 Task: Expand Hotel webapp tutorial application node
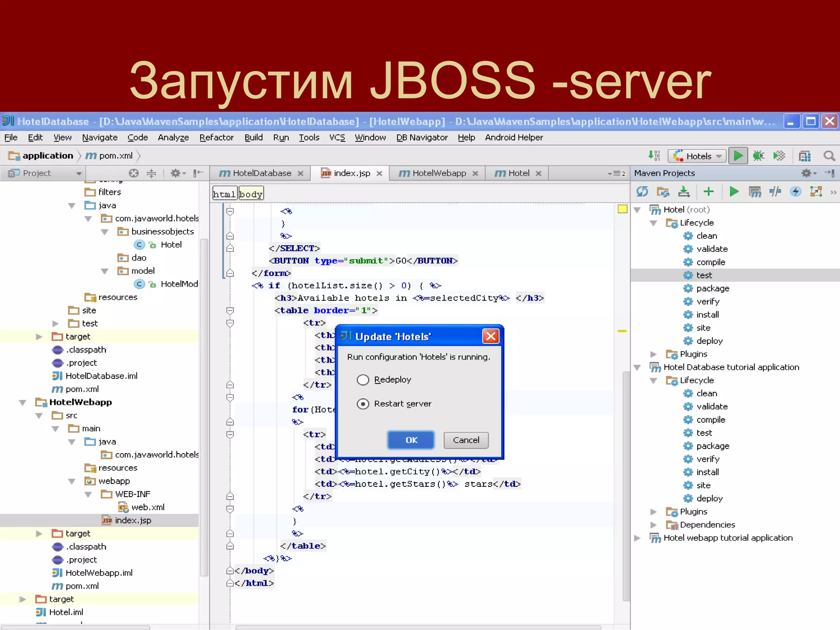pos(637,538)
